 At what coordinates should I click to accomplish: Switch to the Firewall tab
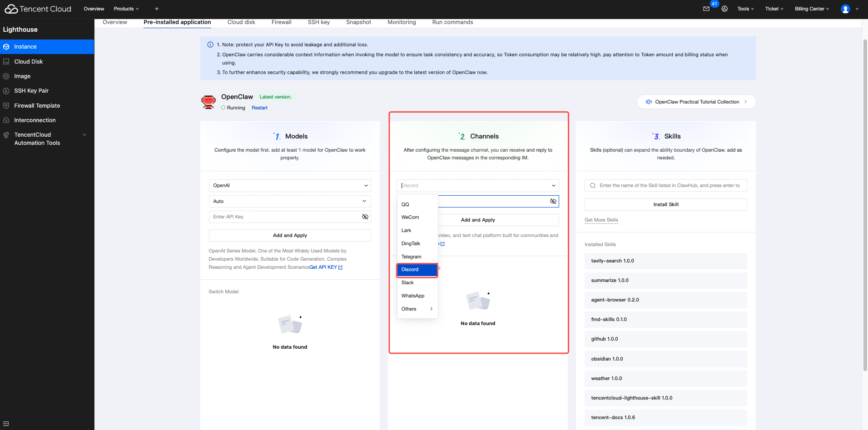click(x=281, y=22)
